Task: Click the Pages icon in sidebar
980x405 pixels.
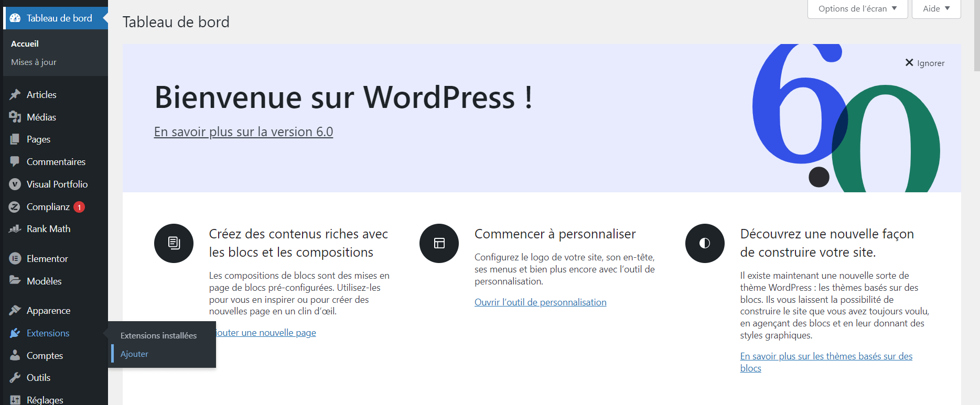Action: coord(15,139)
